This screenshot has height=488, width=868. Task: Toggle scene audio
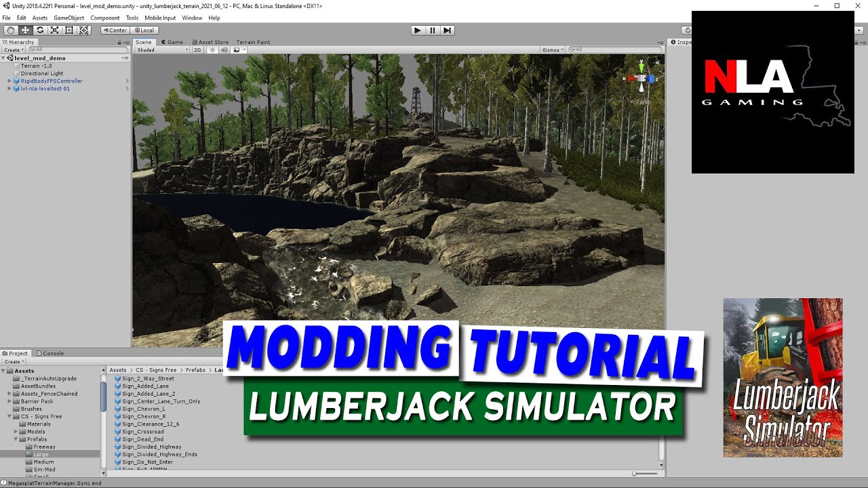click(x=224, y=49)
